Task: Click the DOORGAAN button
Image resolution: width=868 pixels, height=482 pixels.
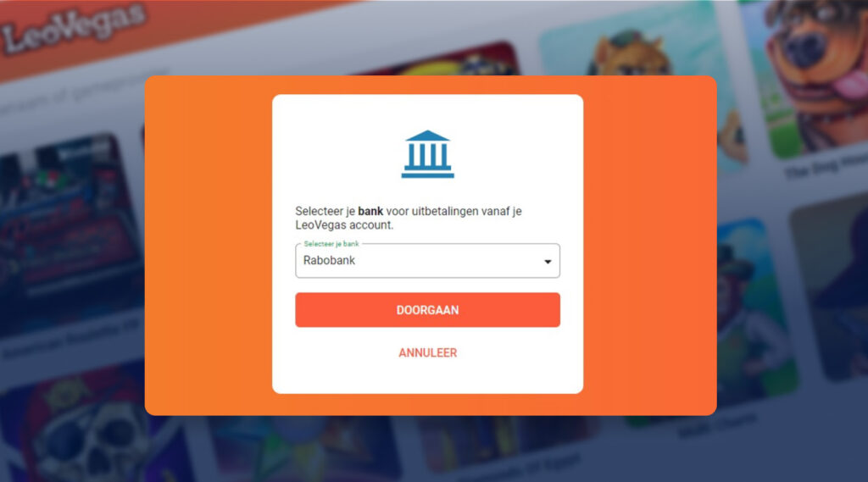Action: click(x=427, y=310)
